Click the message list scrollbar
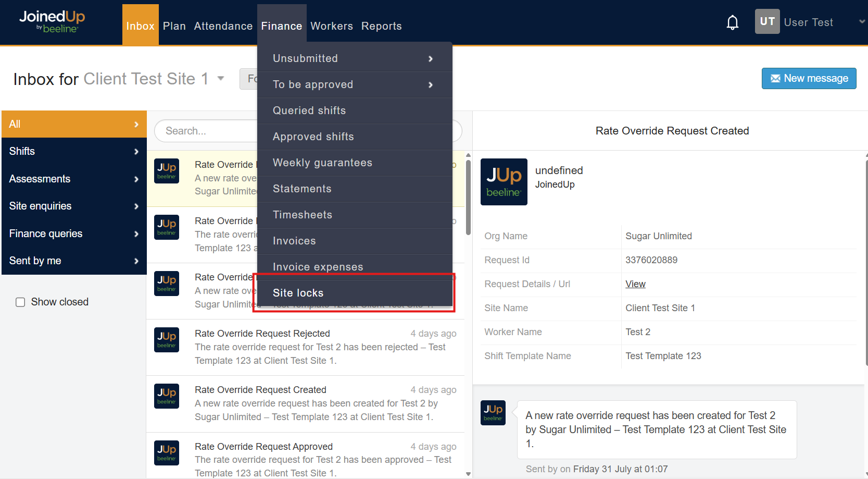The image size is (868, 479). [468, 198]
